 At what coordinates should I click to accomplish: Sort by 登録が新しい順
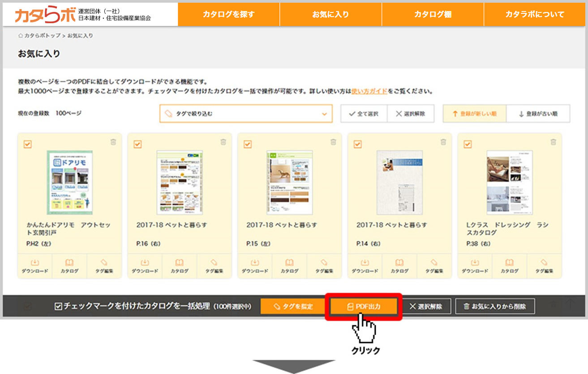(475, 114)
